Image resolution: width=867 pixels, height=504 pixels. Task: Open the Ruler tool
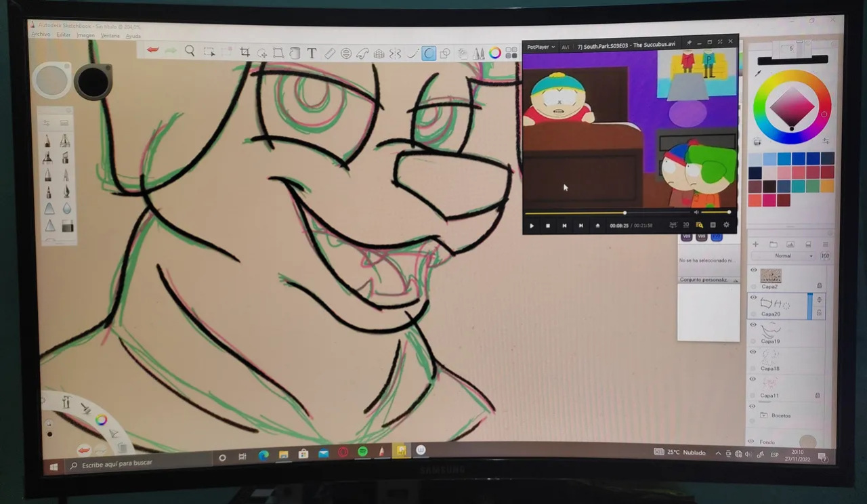tap(330, 53)
